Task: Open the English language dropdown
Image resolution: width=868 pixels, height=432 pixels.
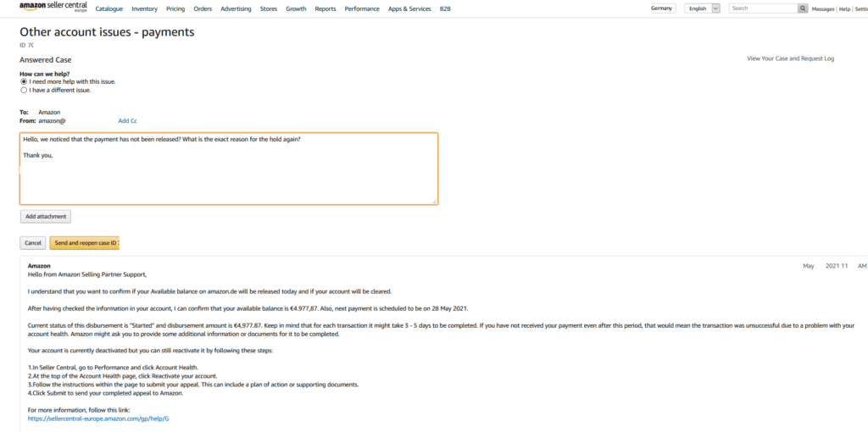Action: click(x=702, y=8)
